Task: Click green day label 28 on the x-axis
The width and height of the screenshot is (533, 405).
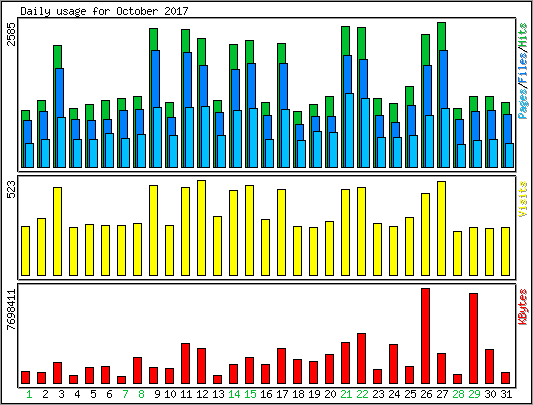Action: tap(458, 394)
